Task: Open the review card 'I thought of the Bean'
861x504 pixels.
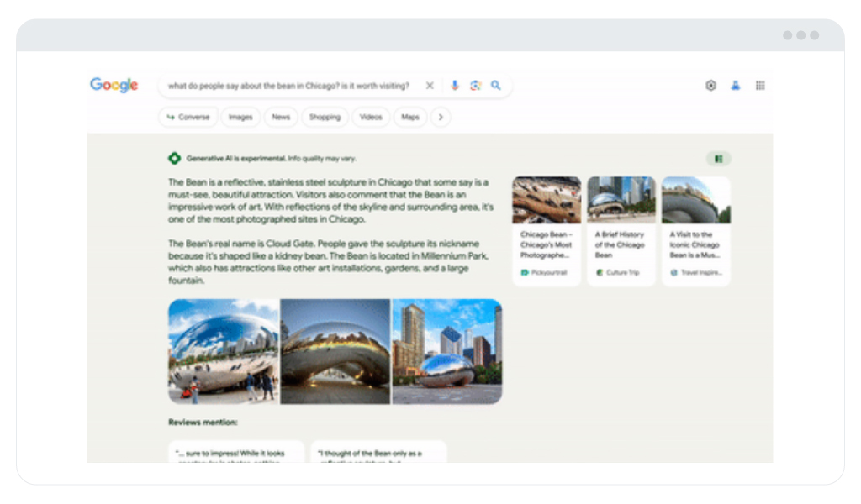Action: click(x=379, y=452)
